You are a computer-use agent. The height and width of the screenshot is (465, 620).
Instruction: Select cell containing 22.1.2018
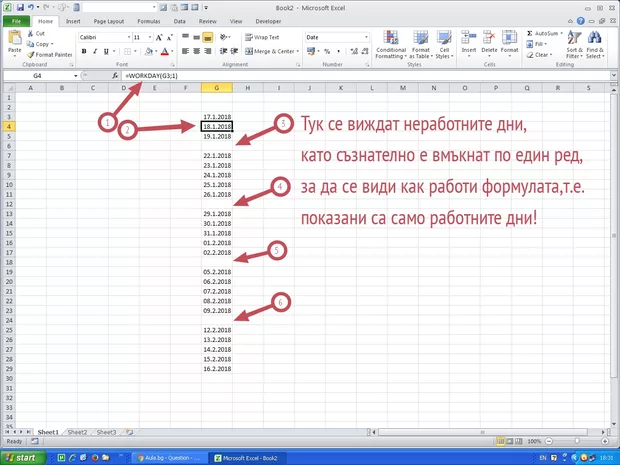[x=217, y=156]
